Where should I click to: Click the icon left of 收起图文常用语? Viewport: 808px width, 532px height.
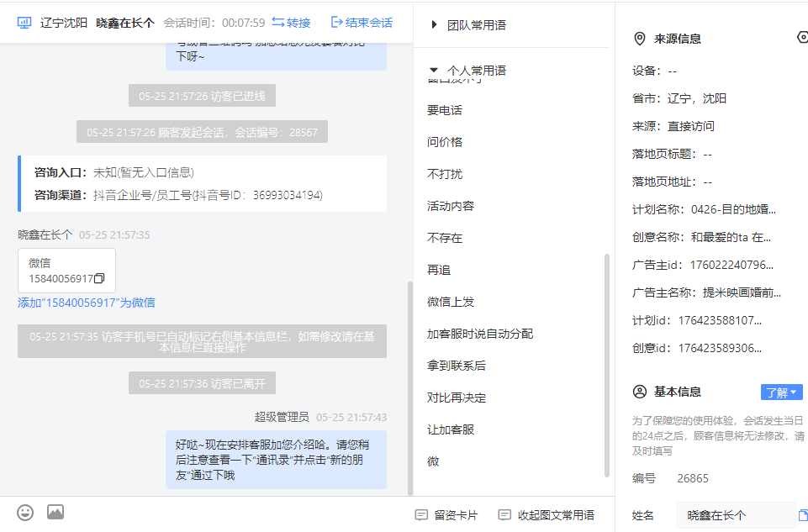click(504, 515)
